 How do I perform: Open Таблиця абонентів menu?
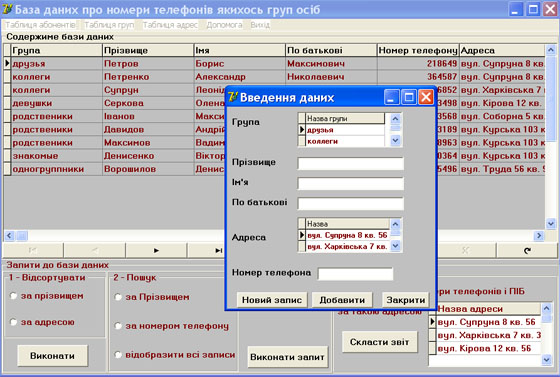point(41,25)
